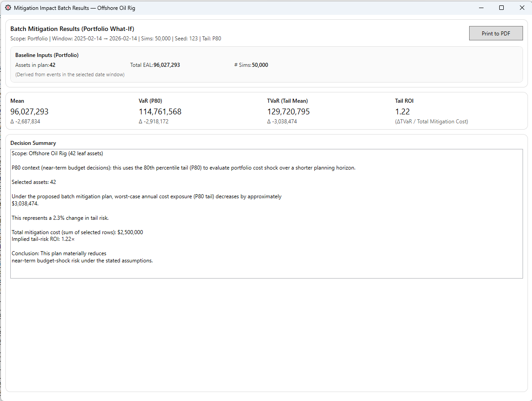The width and height of the screenshot is (532, 401).
Task: Click the Batch Mitigation Results heading
Action: pyautogui.click(x=72, y=29)
